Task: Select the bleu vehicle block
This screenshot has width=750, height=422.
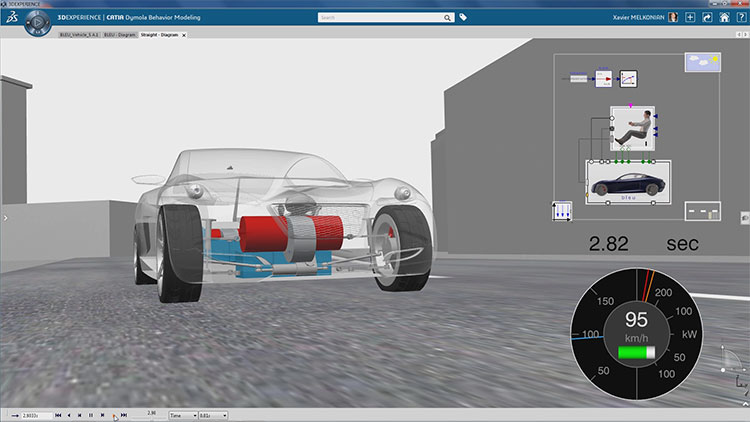Action: (629, 182)
